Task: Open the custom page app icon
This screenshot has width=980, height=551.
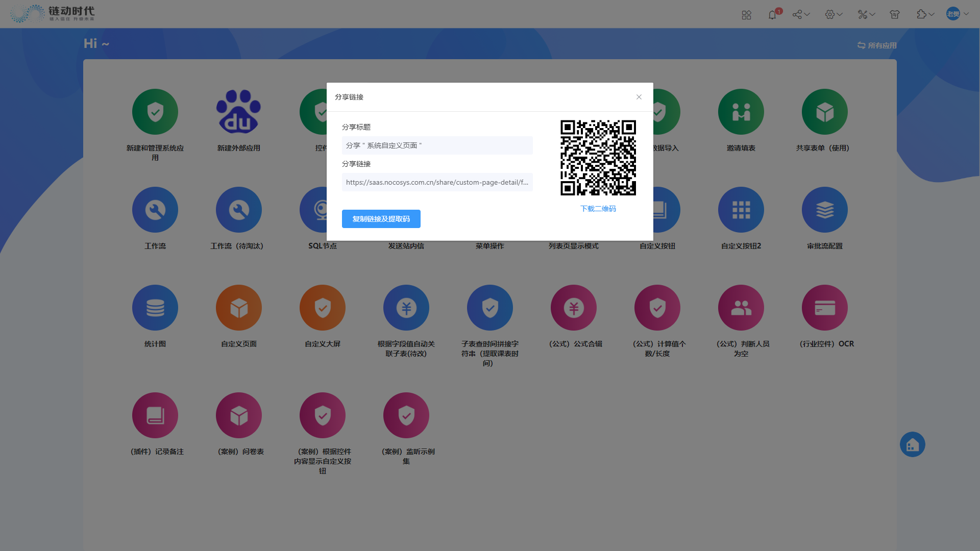Action: click(239, 308)
